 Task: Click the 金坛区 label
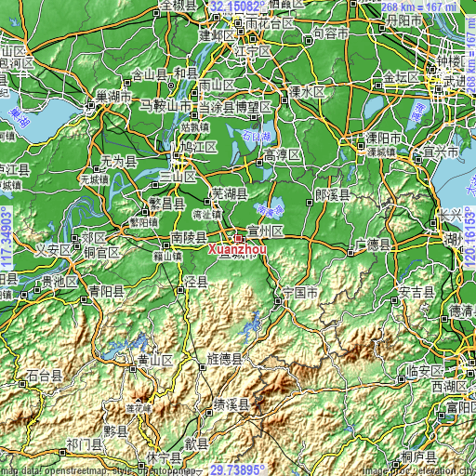tap(402, 77)
